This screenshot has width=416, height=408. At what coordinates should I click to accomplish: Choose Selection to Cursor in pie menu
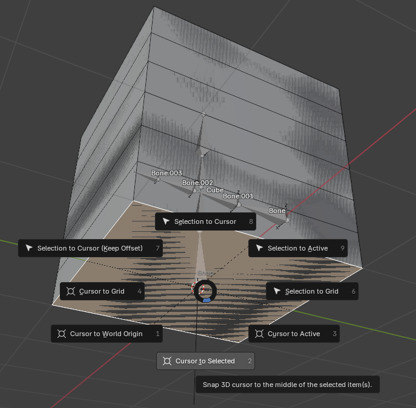[205, 222]
